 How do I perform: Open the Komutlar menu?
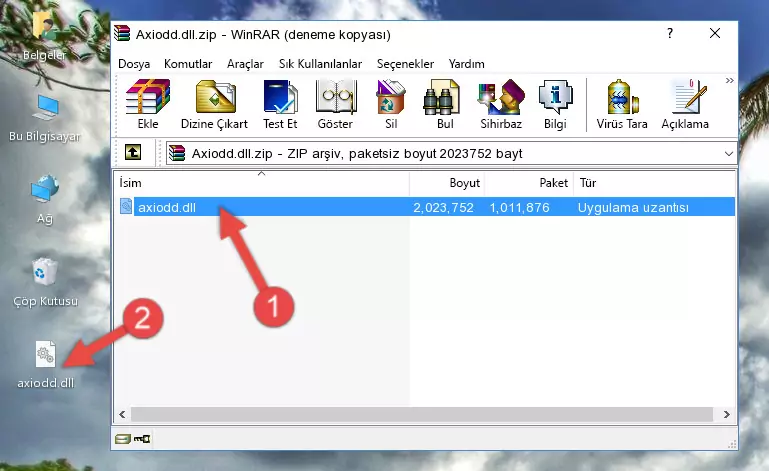(x=188, y=64)
